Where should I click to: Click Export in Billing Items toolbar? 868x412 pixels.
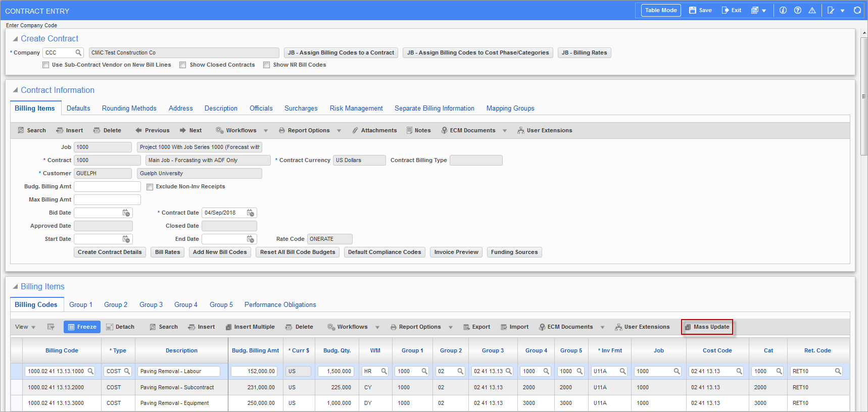pos(476,327)
